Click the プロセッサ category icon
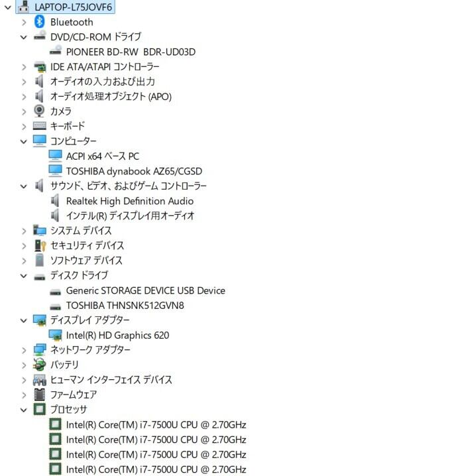This screenshot has width=464, height=476. 40,410
